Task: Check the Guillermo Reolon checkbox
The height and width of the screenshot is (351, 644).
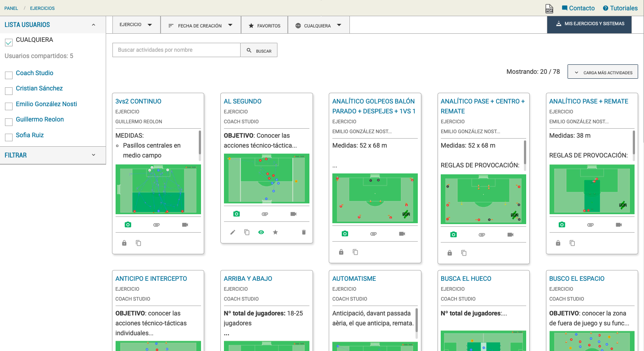Action: [9, 122]
